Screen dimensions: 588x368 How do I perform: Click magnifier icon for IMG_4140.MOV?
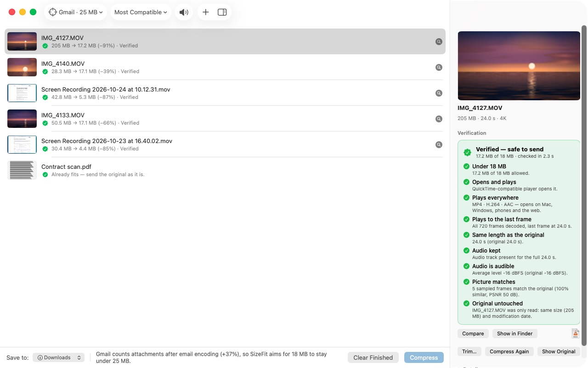point(439,68)
